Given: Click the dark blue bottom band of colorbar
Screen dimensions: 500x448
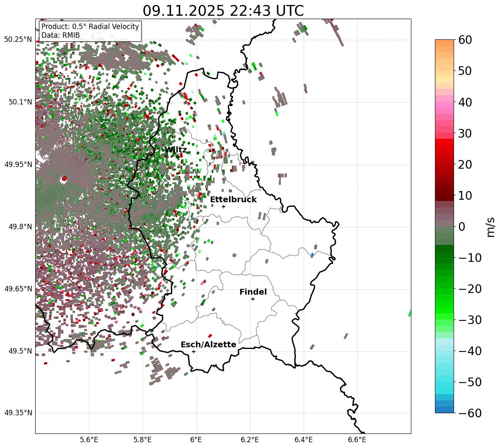Looking at the screenshot, I should (x=444, y=410).
